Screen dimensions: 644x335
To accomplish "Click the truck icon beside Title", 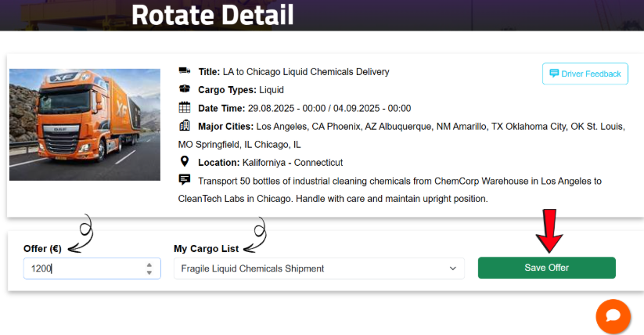I will pos(185,71).
